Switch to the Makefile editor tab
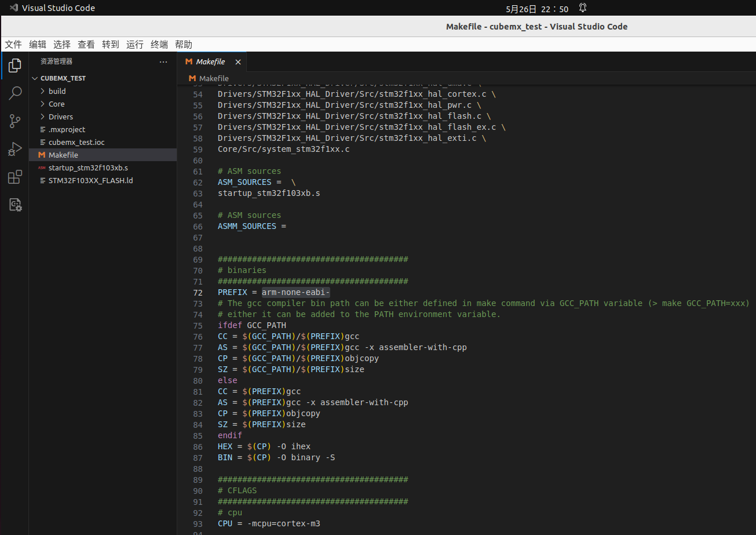 210,61
